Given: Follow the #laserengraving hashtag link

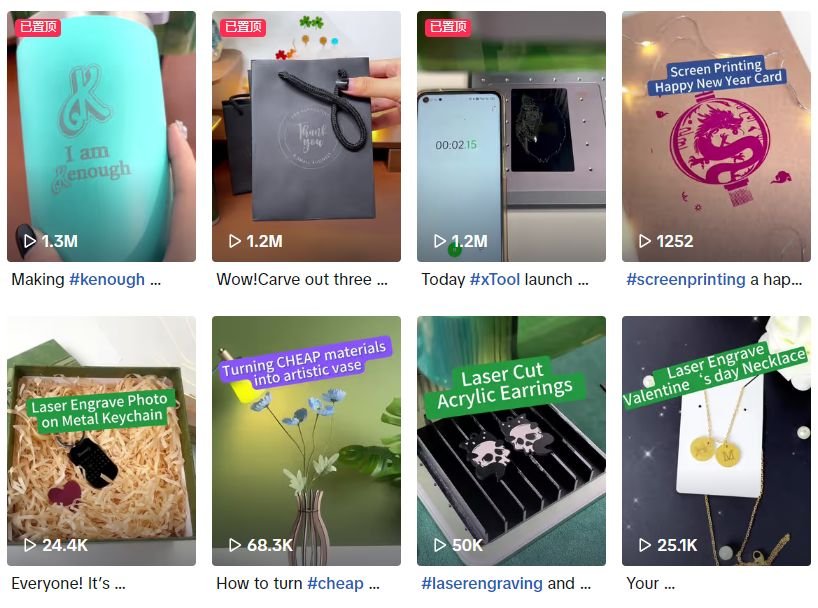Looking at the screenshot, I should click(x=482, y=583).
